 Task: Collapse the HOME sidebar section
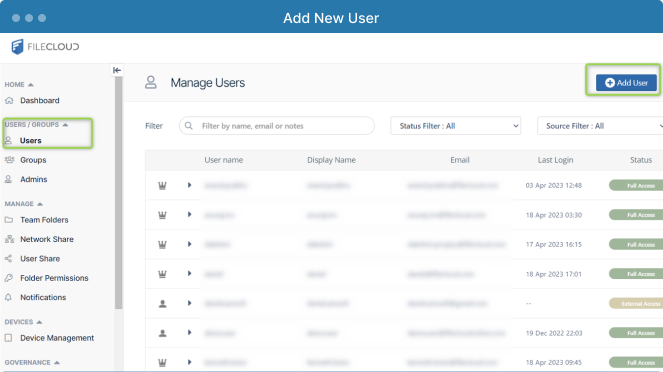click(30, 85)
